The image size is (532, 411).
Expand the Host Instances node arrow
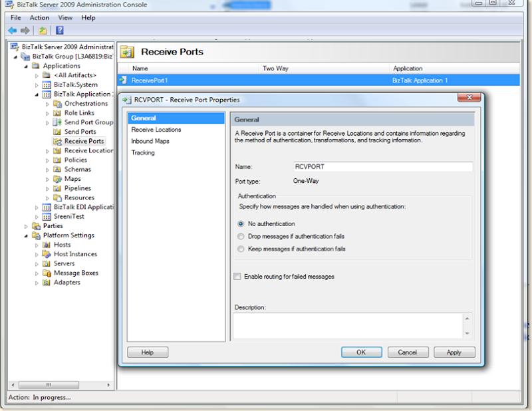[x=37, y=255]
